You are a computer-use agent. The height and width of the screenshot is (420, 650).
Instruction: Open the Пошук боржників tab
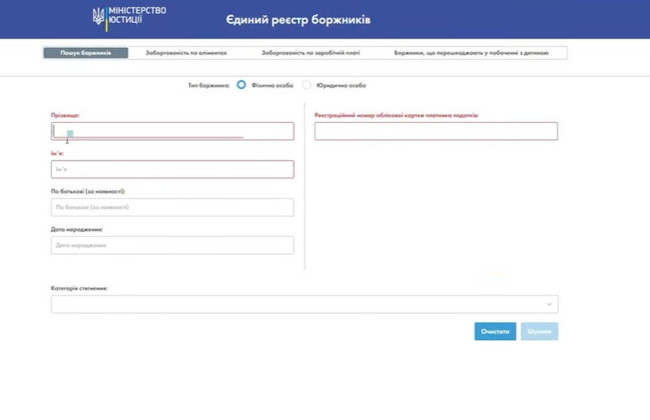86,53
